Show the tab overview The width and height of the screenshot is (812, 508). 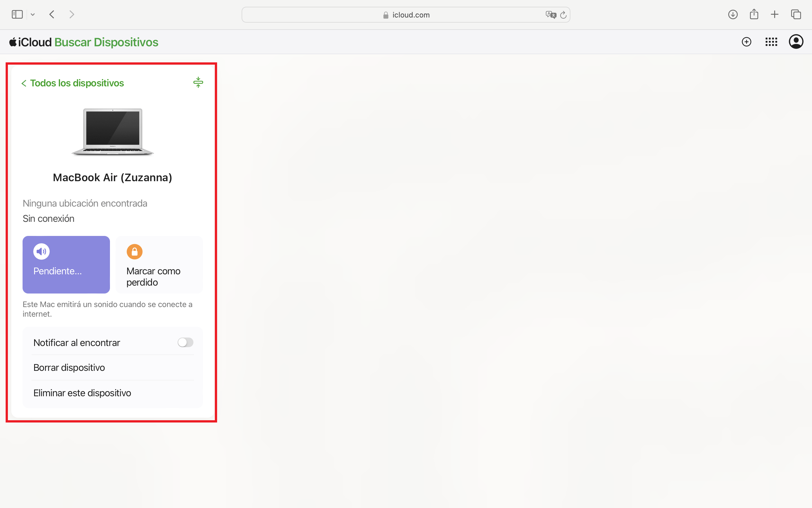(x=796, y=14)
